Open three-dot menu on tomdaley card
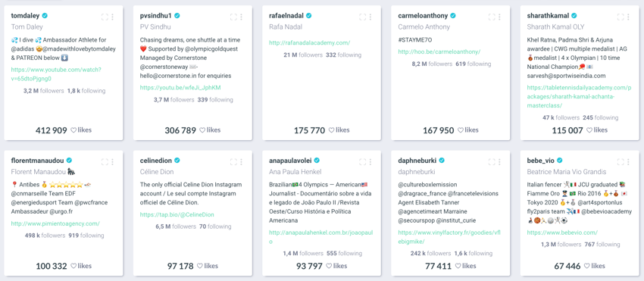 click(112, 17)
